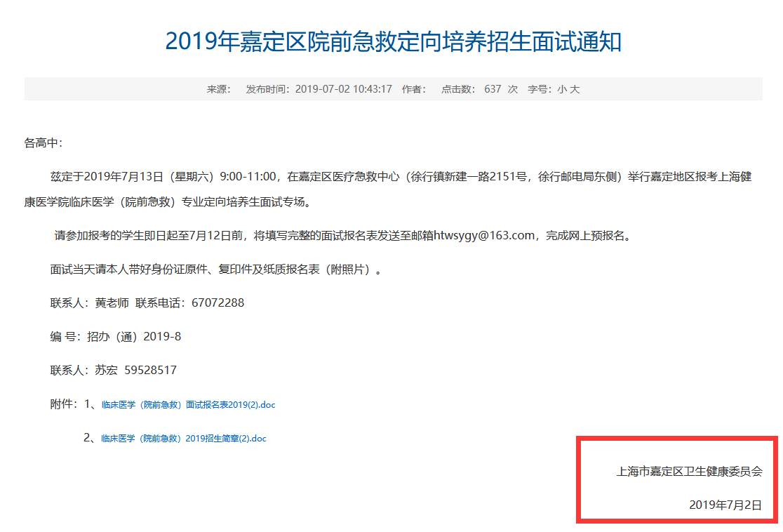Click the 作者 label in info bar

(x=413, y=89)
